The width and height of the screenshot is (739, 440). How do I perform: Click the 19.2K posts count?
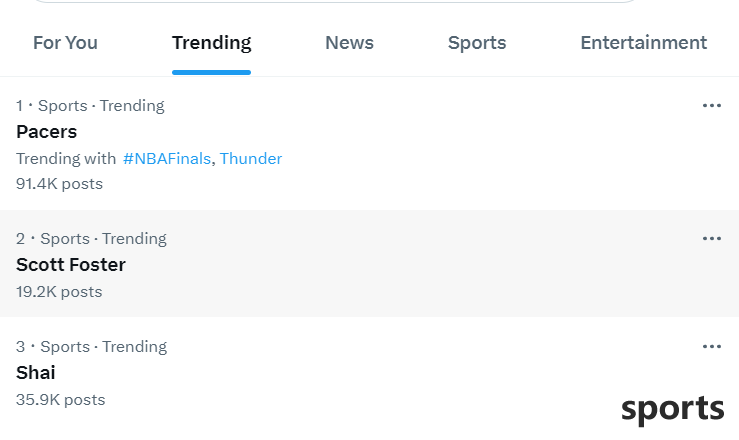click(x=59, y=292)
